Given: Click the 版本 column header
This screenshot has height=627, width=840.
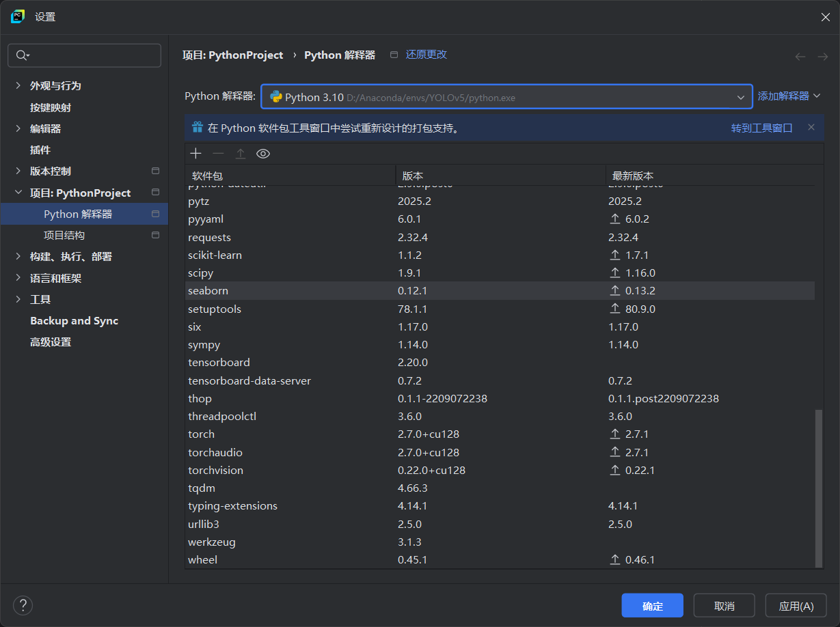Looking at the screenshot, I should [x=500, y=176].
